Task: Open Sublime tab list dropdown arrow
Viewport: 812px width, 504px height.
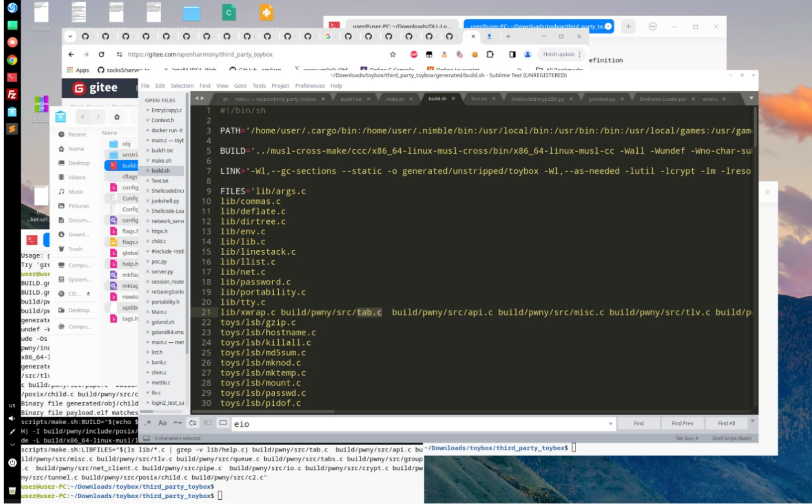Action: coord(751,99)
